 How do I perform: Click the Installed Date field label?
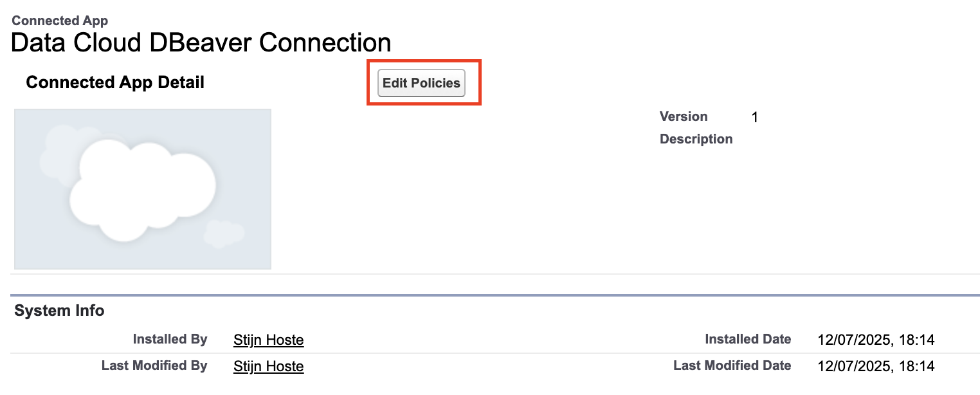pyautogui.click(x=748, y=339)
